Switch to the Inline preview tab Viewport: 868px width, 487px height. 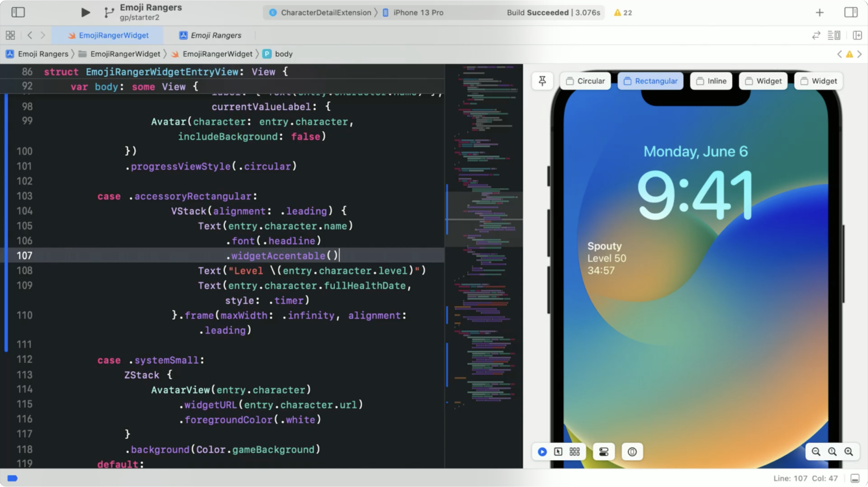[x=711, y=81]
